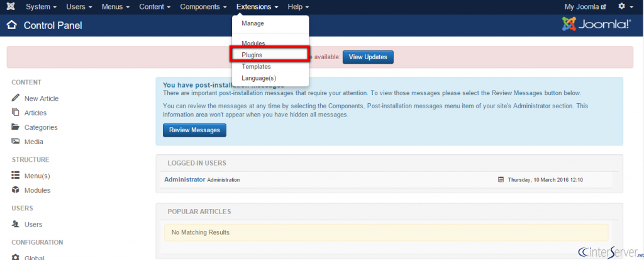Open the Categories sidebar link
This screenshot has height=260, width=644.
click(x=41, y=127)
